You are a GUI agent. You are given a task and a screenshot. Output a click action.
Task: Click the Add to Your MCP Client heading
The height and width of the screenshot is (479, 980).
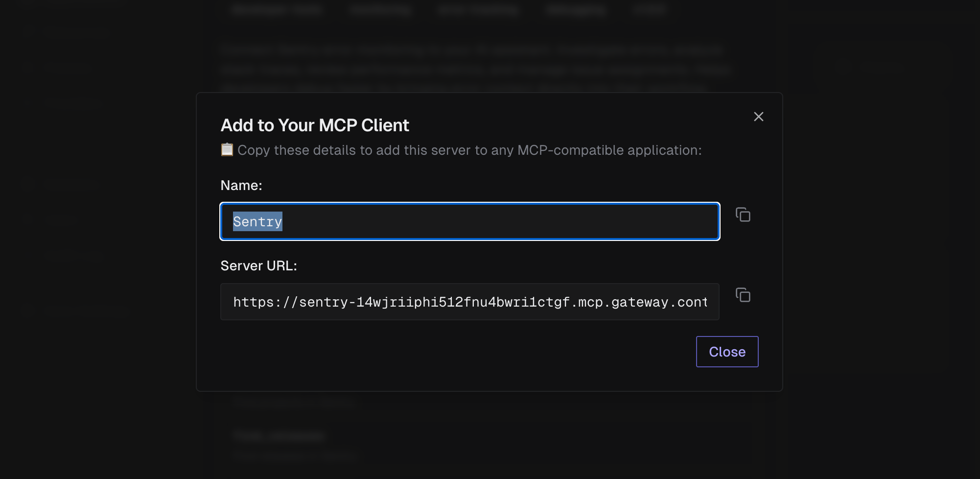pyautogui.click(x=315, y=125)
